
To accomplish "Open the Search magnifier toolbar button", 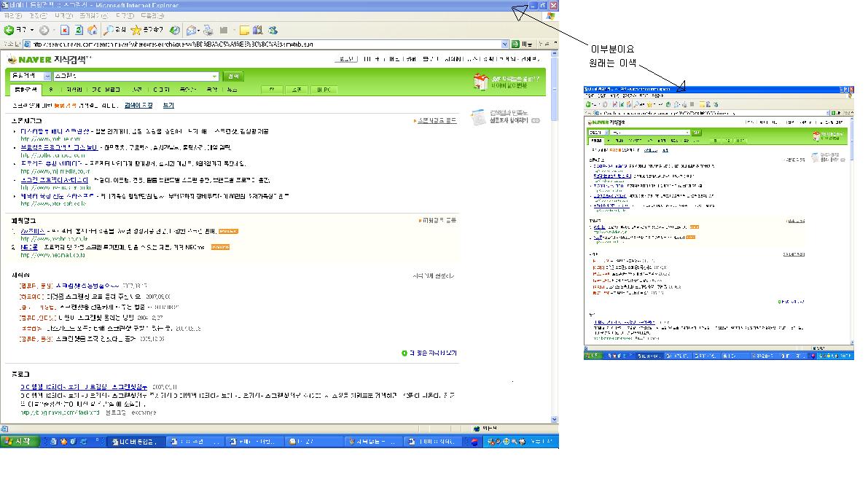I will 114,30.
